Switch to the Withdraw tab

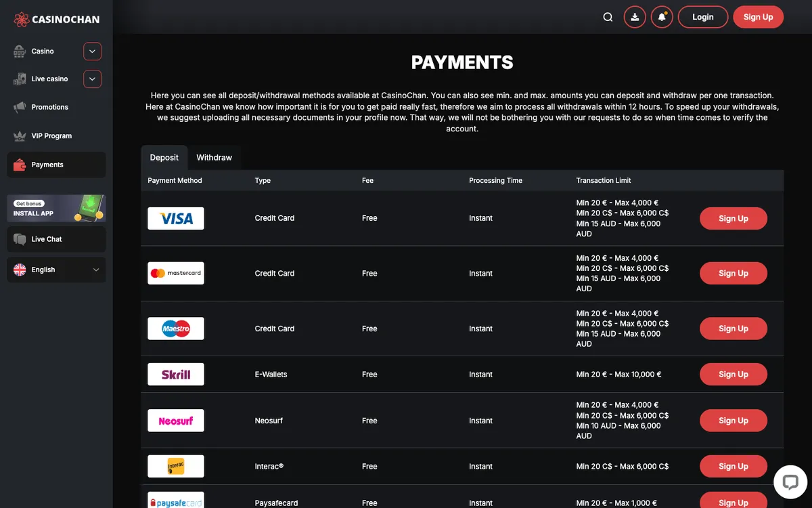(x=215, y=157)
